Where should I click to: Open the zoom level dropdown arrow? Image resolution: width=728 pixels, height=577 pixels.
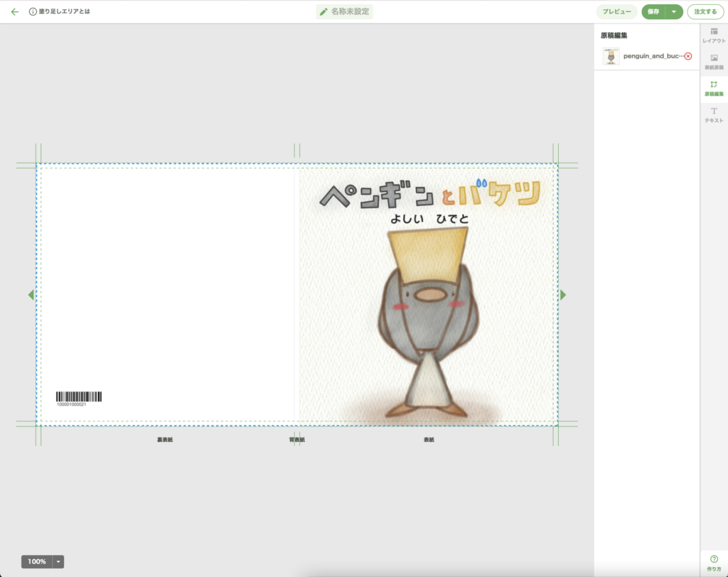[58, 561]
